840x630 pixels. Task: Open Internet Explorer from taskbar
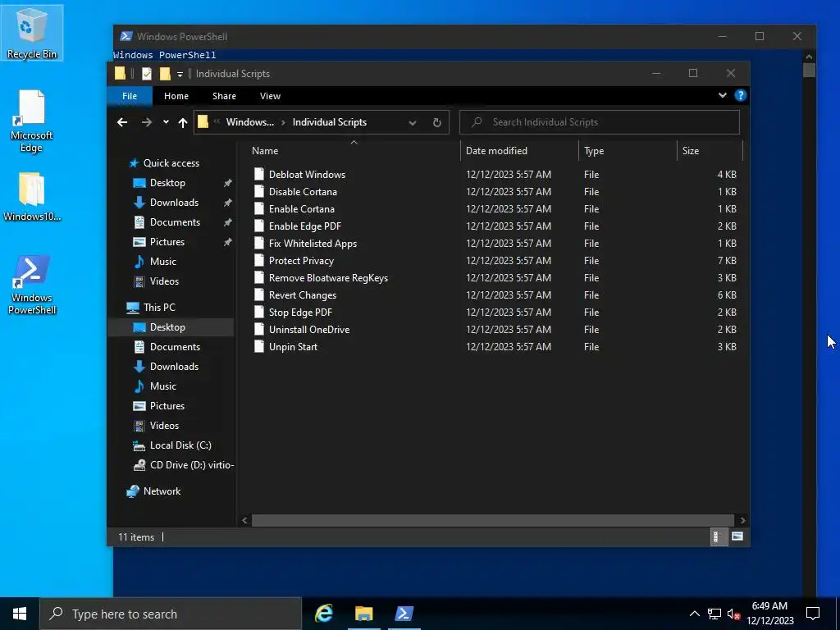click(x=324, y=614)
